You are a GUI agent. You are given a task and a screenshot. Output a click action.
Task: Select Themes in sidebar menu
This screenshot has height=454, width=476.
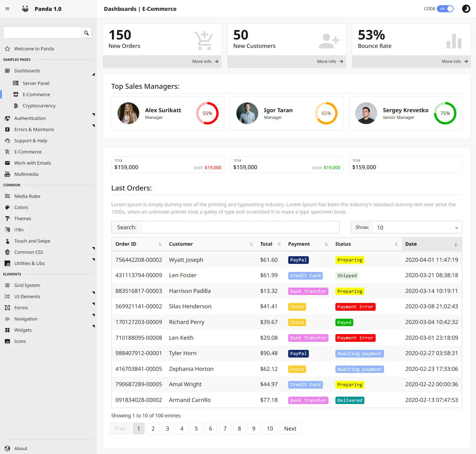point(23,218)
